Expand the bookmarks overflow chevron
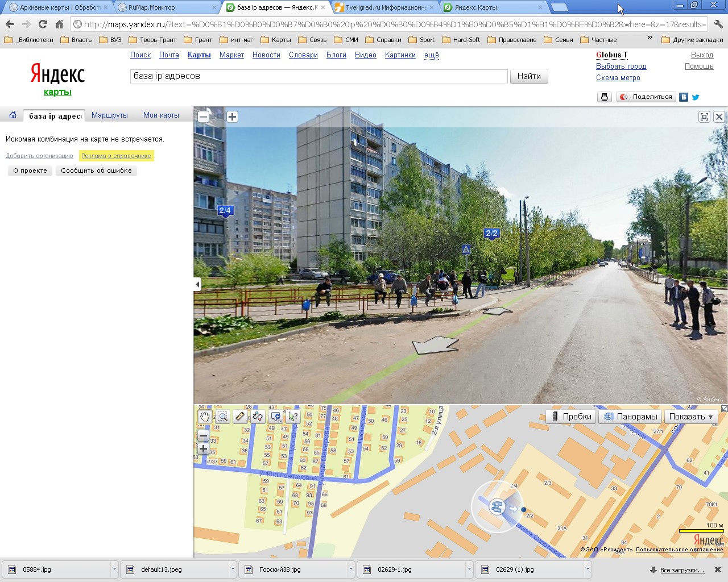This screenshot has height=582, width=728. point(650,38)
